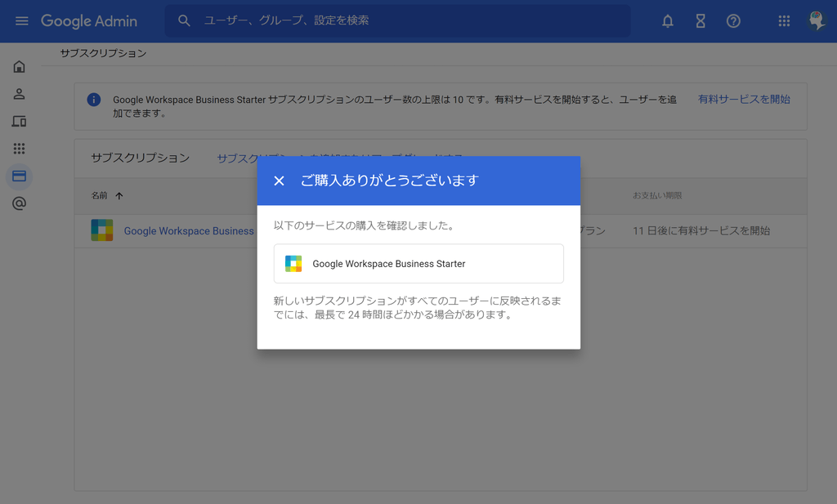
Task: Open Users in the sidebar
Action: [x=20, y=94]
